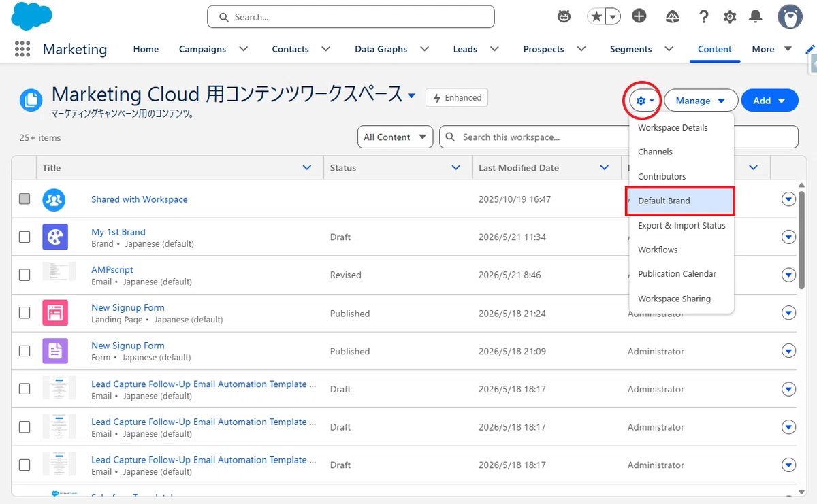Click the magnifier icon in global search
Image resolution: width=817 pixels, height=504 pixels.
(x=223, y=17)
